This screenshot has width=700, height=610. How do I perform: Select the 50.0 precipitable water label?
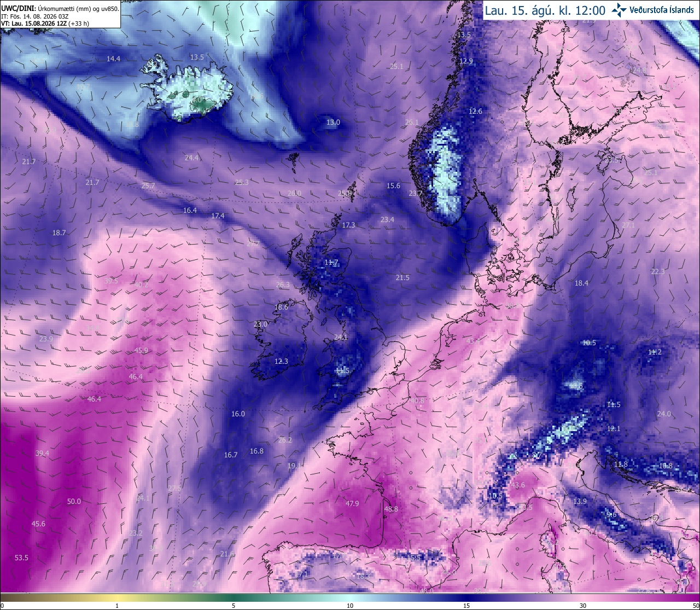74,501
